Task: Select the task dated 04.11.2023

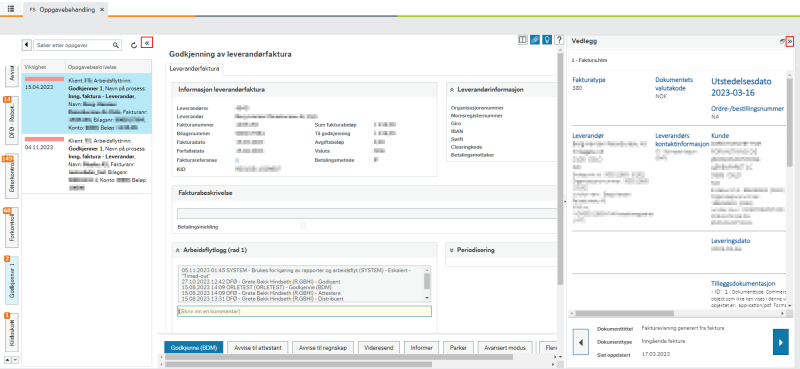Action: coord(87,164)
